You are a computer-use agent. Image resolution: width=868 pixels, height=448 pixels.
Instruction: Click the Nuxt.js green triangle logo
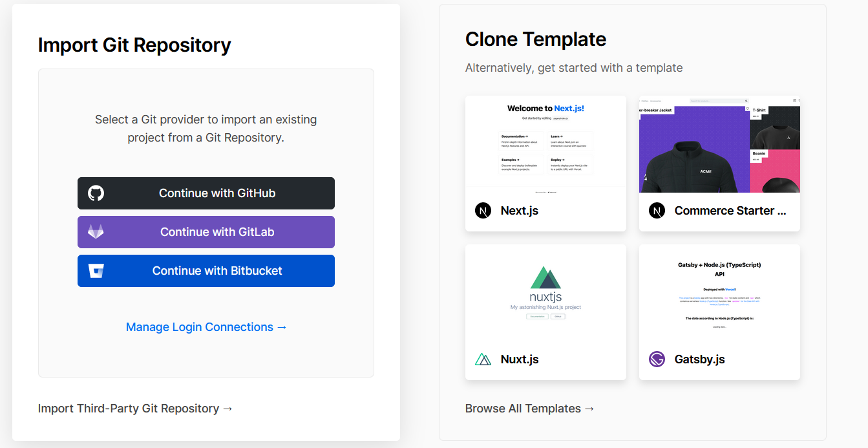tap(483, 359)
